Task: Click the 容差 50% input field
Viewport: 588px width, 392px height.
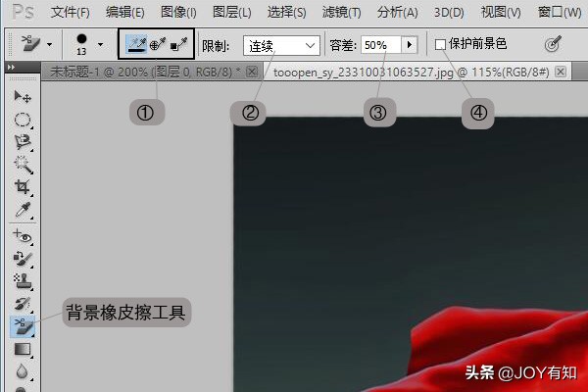Action: click(x=381, y=45)
